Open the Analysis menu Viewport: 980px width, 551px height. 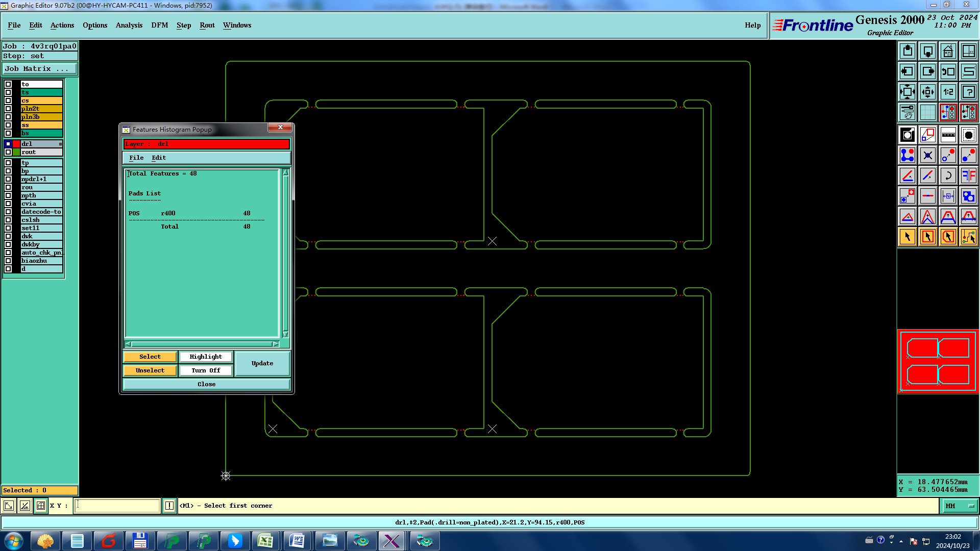tap(129, 25)
